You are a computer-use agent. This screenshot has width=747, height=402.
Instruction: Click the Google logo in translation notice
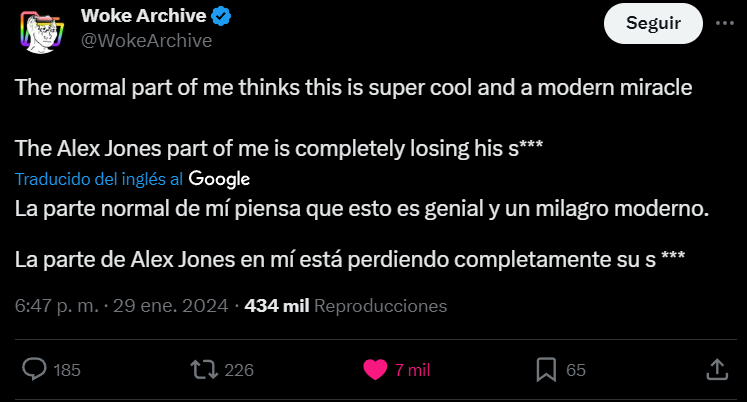219,179
